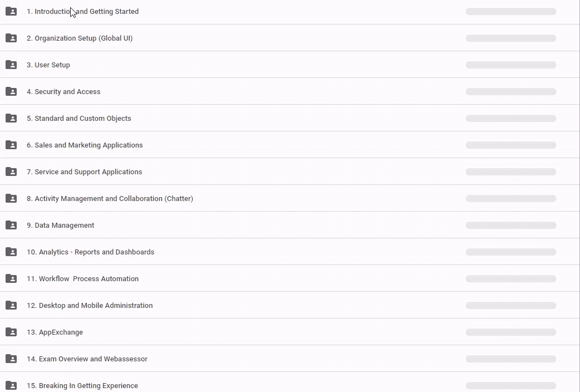
Task: Click Sales and Marketing Applications folder icon
Action: pyautogui.click(x=11, y=145)
